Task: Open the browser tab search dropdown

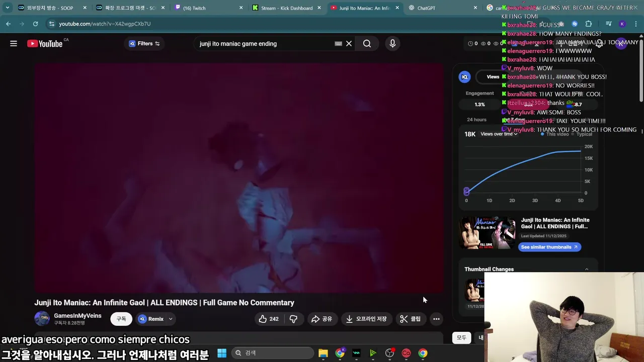Action: point(7,8)
